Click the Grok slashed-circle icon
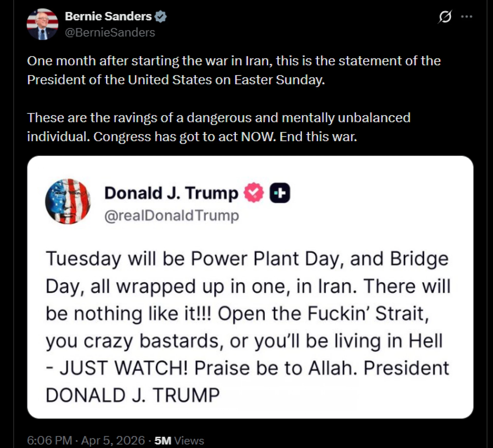The height and width of the screenshot is (448, 493). pyautogui.click(x=445, y=17)
